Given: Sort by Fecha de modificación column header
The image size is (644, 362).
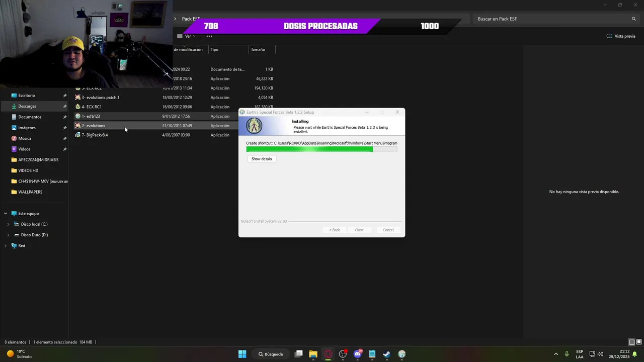Looking at the screenshot, I should [x=188, y=49].
